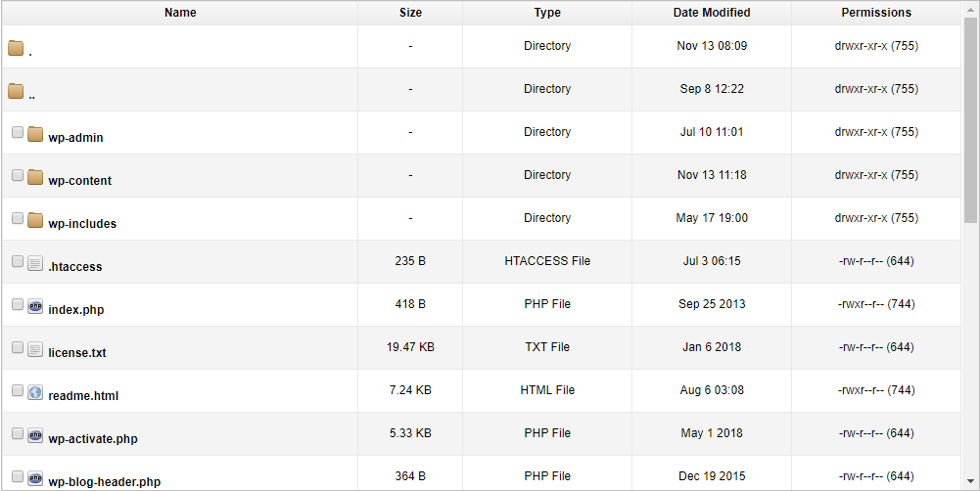Select the .htaccess row checkbox
The width and height of the screenshot is (980, 491).
coord(18,262)
